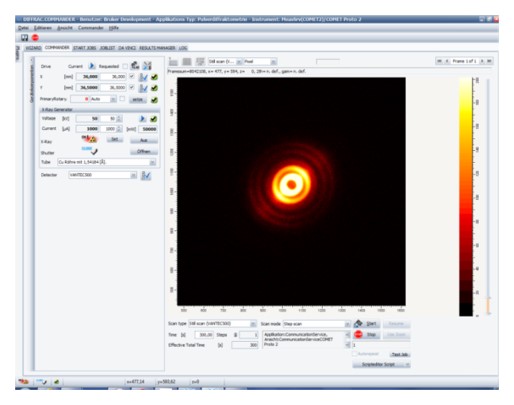Toggle the checkbox next to Requested
Screen dimensions: 514x405
[125, 66]
